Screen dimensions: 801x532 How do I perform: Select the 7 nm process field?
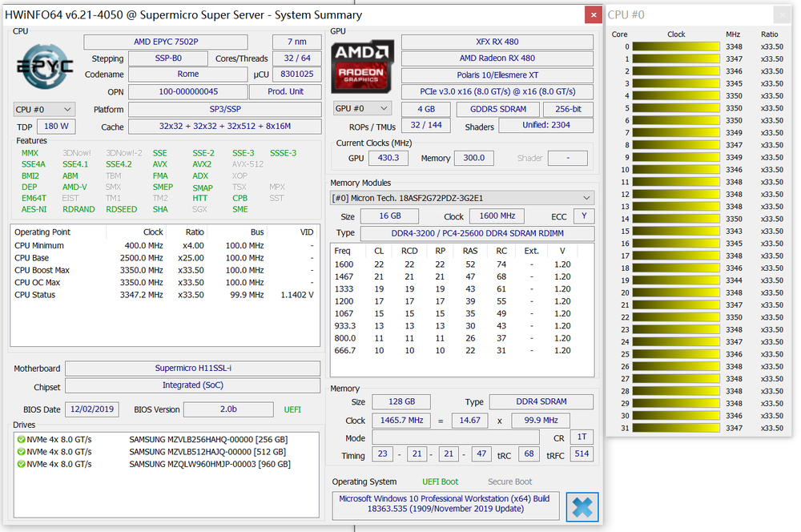pos(297,42)
